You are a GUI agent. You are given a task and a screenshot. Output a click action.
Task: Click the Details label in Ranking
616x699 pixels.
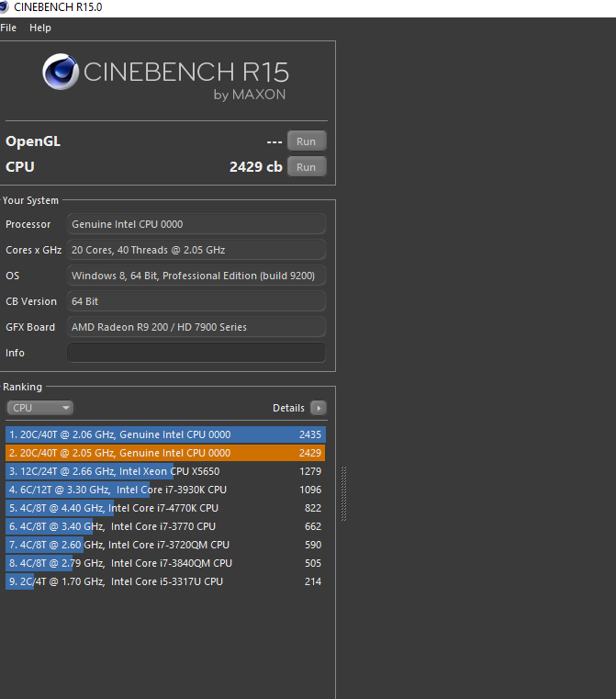point(288,408)
